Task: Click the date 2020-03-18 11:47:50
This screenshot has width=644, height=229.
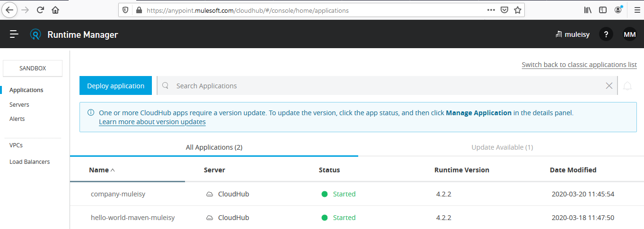Action: [x=583, y=218]
